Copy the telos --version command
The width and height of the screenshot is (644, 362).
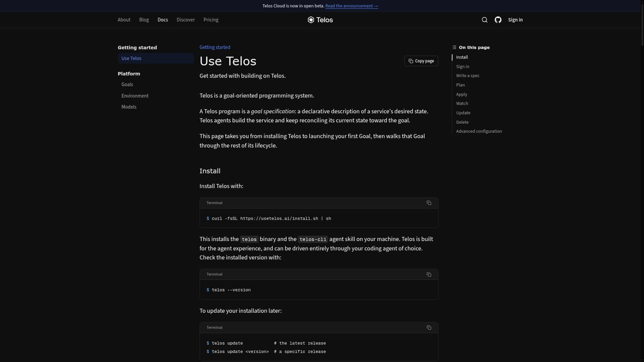429,274
